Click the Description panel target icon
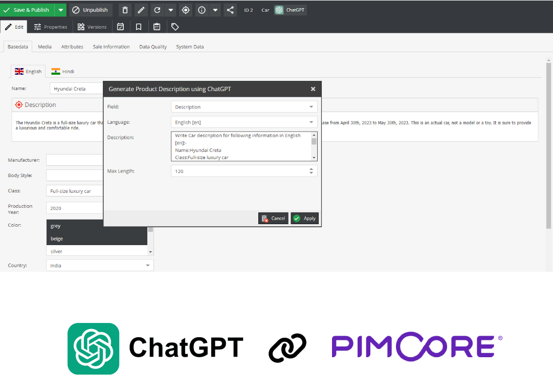Image resolution: width=553 pixels, height=392 pixels. [x=19, y=104]
